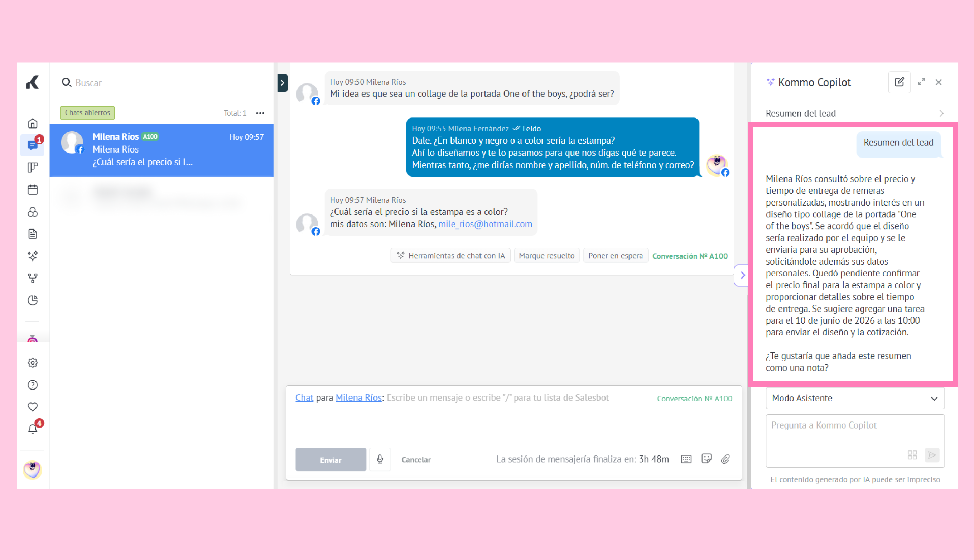Image resolution: width=974 pixels, height=560 pixels.
Task: Click the microphone voice message icon
Action: point(380,459)
